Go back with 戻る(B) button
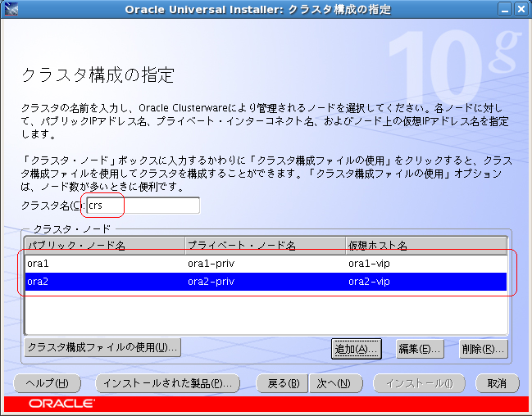 [x=282, y=383]
